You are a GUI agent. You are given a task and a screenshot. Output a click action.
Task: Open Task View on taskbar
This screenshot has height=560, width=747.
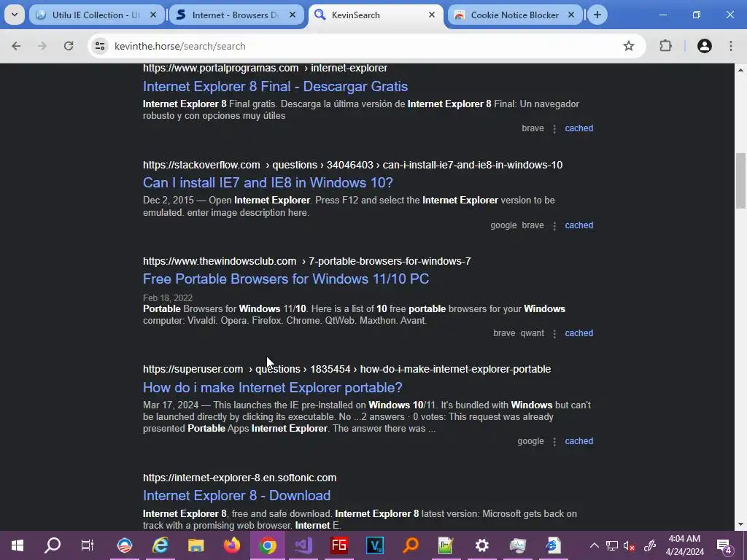[x=88, y=545]
